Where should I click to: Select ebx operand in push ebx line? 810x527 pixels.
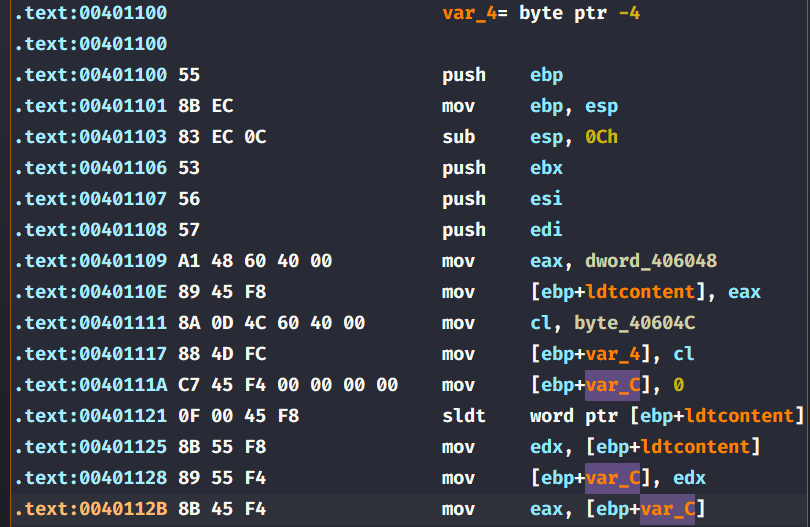pyautogui.click(x=546, y=168)
